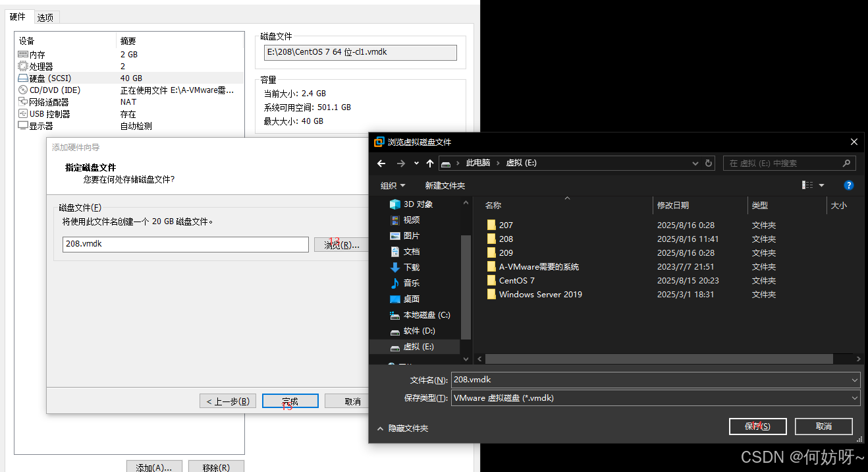Open the 组织 menu
868x472 pixels.
tap(393, 185)
